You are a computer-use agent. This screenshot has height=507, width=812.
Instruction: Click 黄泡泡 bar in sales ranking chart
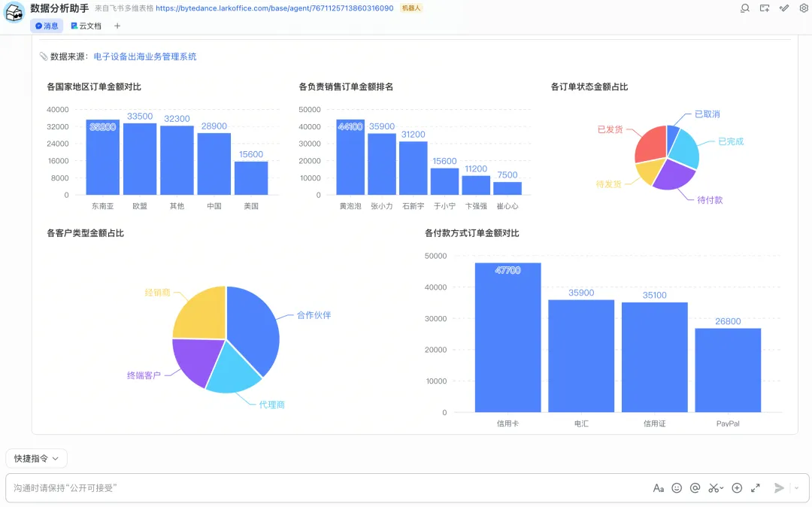pos(350,157)
